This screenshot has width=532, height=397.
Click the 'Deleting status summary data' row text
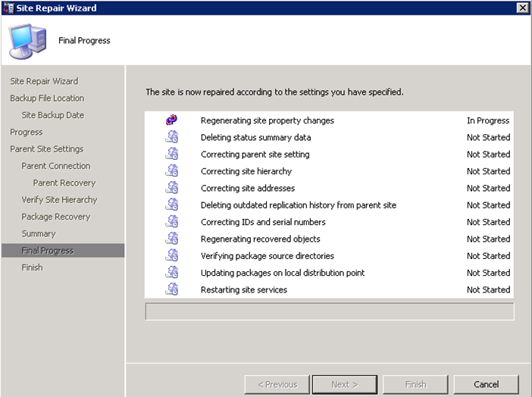[256, 137]
